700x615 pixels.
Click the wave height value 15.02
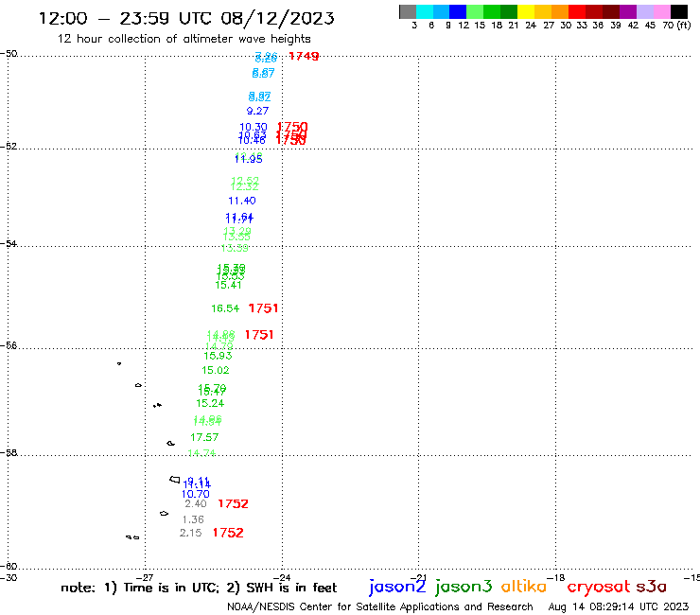(215, 370)
